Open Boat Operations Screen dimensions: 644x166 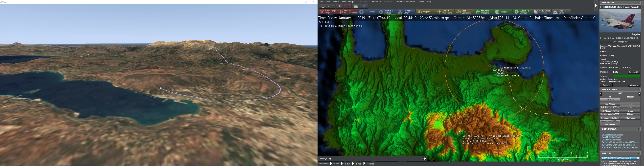[x=464, y=11]
